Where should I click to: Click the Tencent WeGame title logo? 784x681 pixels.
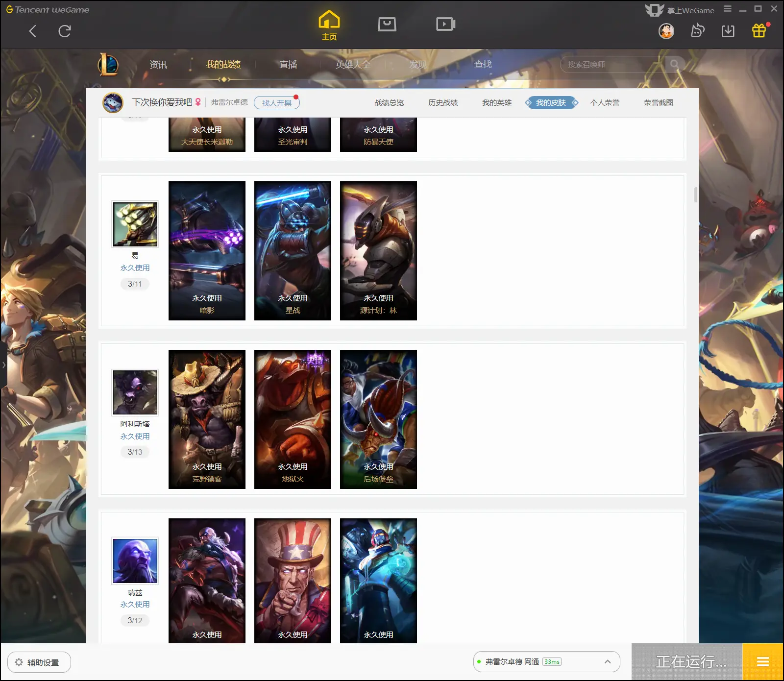48,9
